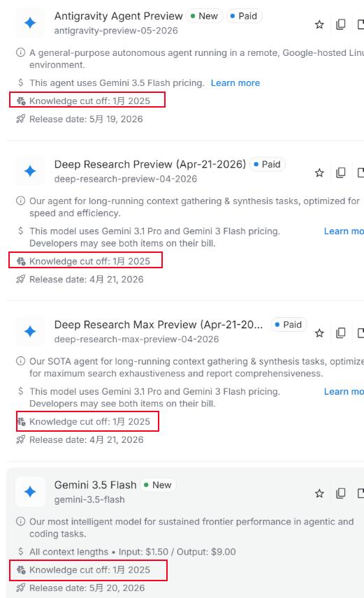Click the Paid badge on Antigravity Agent Preview
Screen dimensions: 364x598
point(244,16)
